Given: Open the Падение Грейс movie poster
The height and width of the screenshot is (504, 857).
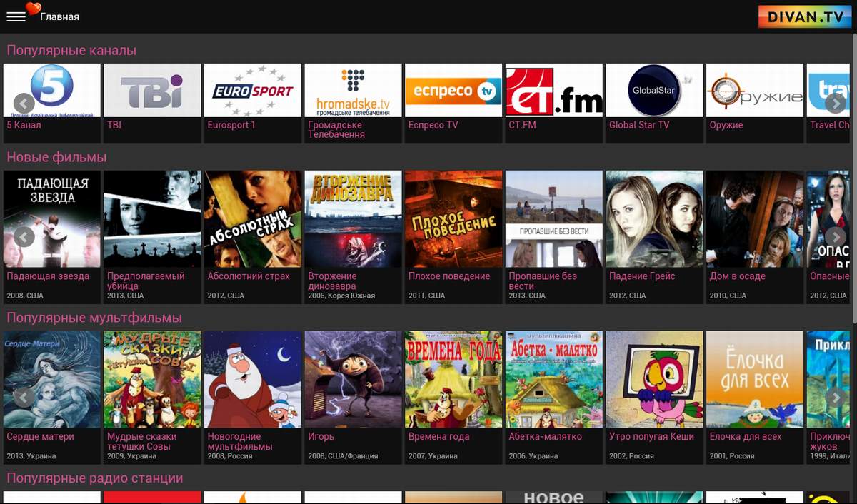Looking at the screenshot, I should pos(654,218).
